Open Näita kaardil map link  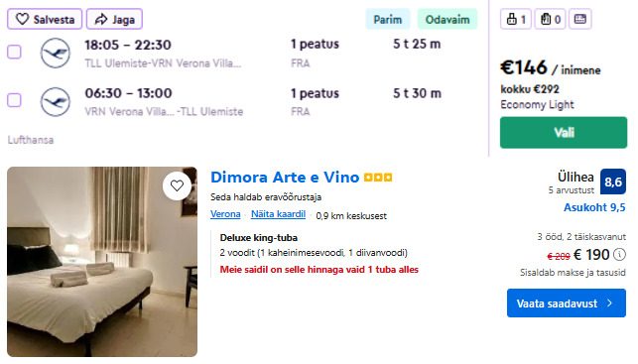[278, 214]
